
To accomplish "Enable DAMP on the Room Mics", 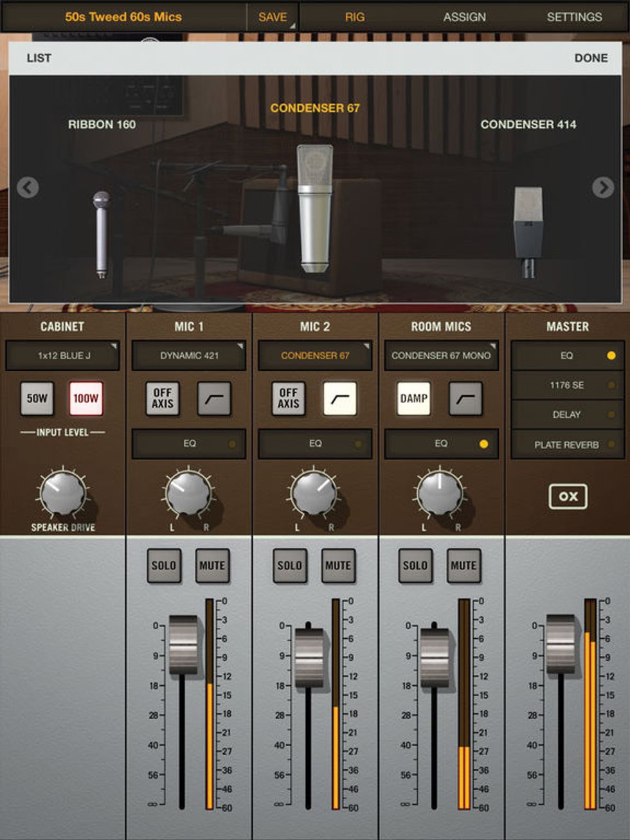I will tap(415, 398).
